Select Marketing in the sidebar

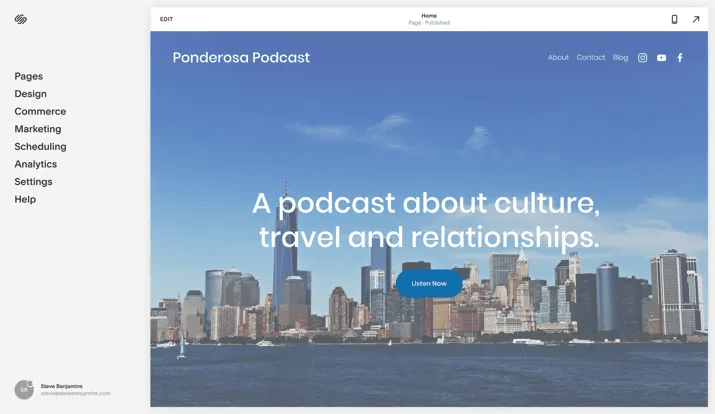click(x=38, y=129)
